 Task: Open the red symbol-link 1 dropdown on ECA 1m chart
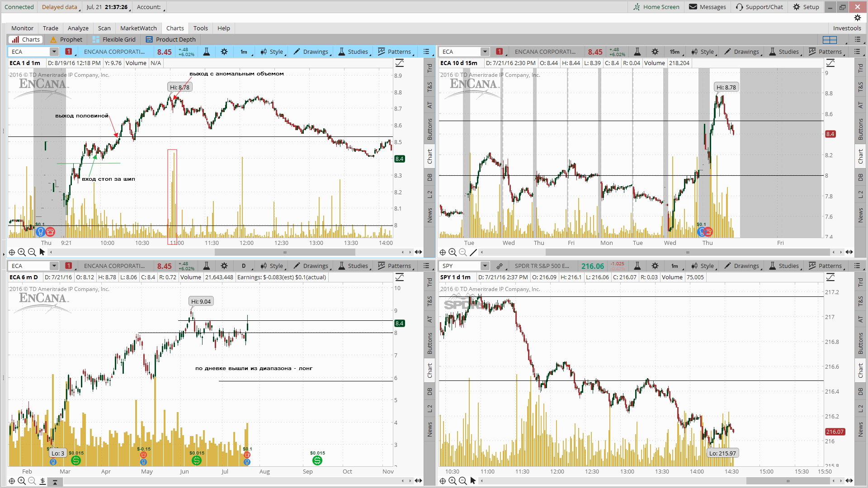70,52
